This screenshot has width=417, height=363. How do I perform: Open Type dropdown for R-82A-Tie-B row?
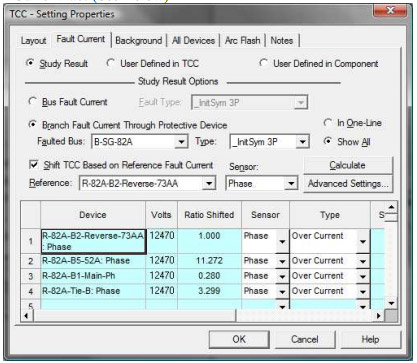[363, 292]
